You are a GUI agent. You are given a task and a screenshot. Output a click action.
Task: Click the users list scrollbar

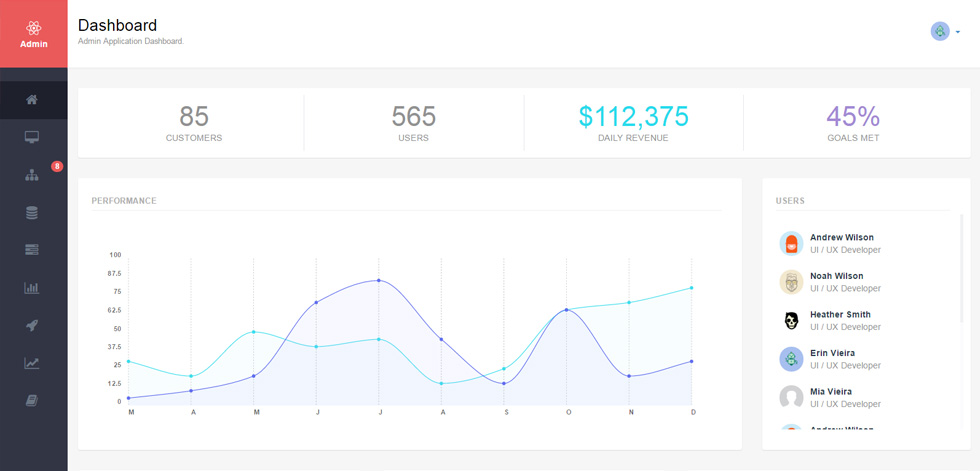(961, 268)
